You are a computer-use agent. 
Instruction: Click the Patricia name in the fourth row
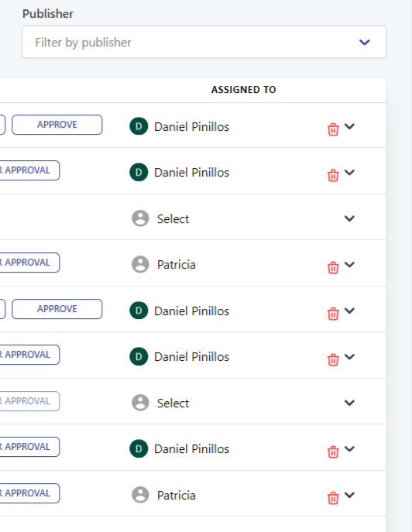click(176, 265)
